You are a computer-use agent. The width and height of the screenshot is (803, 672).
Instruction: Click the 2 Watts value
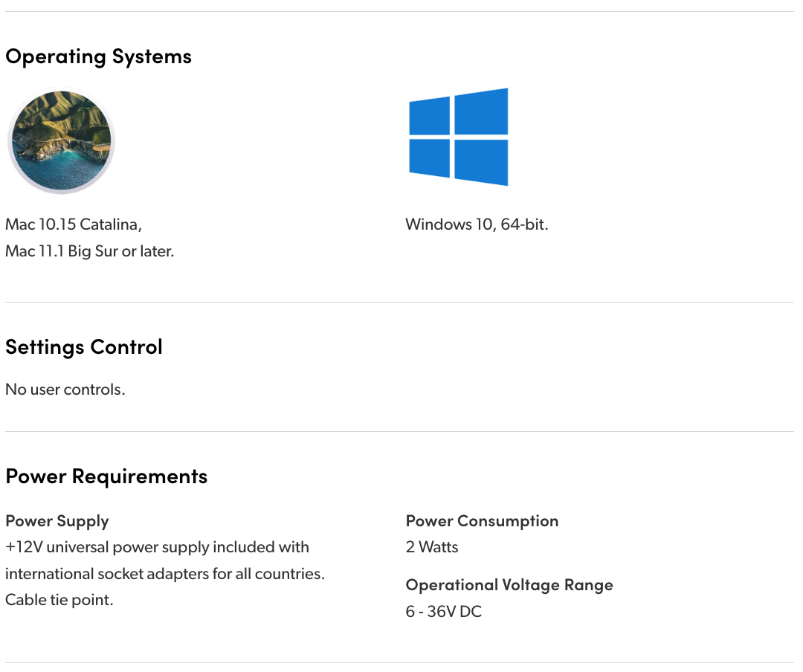click(x=432, y=547)
